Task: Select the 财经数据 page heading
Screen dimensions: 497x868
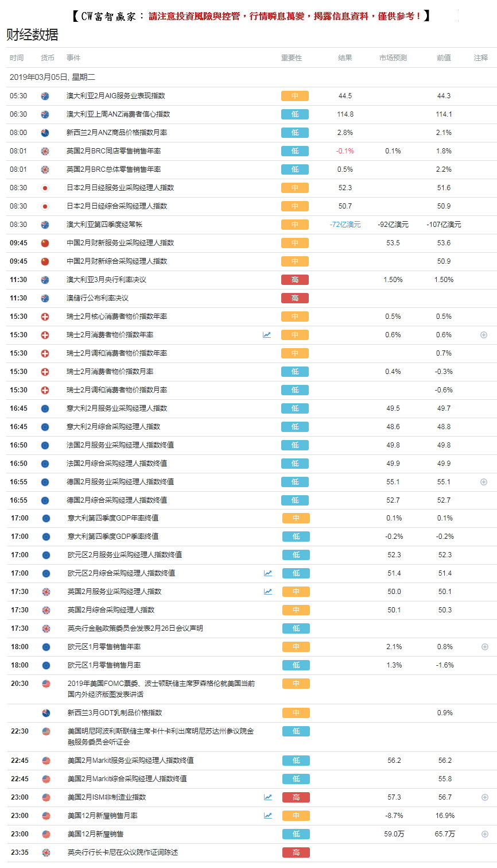Action: tap(32, 34)
